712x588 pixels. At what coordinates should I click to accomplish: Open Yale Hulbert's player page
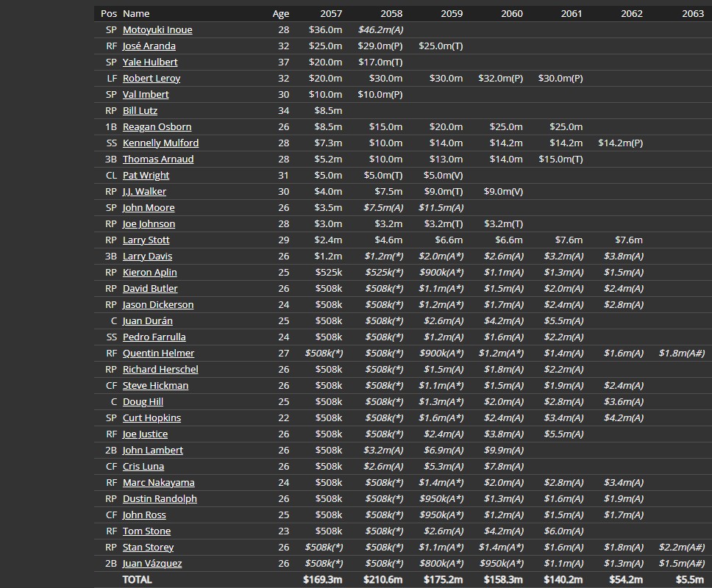(149, 62)
